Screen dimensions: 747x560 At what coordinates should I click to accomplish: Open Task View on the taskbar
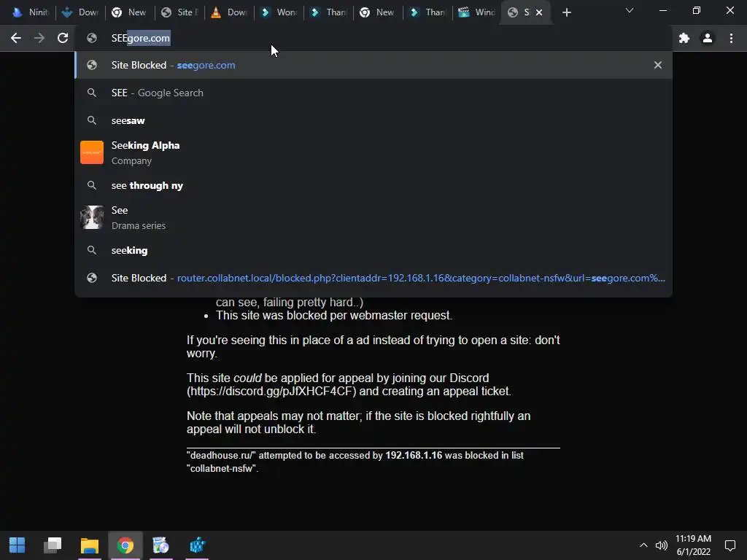pyautogui.click(x=53, y=545)
